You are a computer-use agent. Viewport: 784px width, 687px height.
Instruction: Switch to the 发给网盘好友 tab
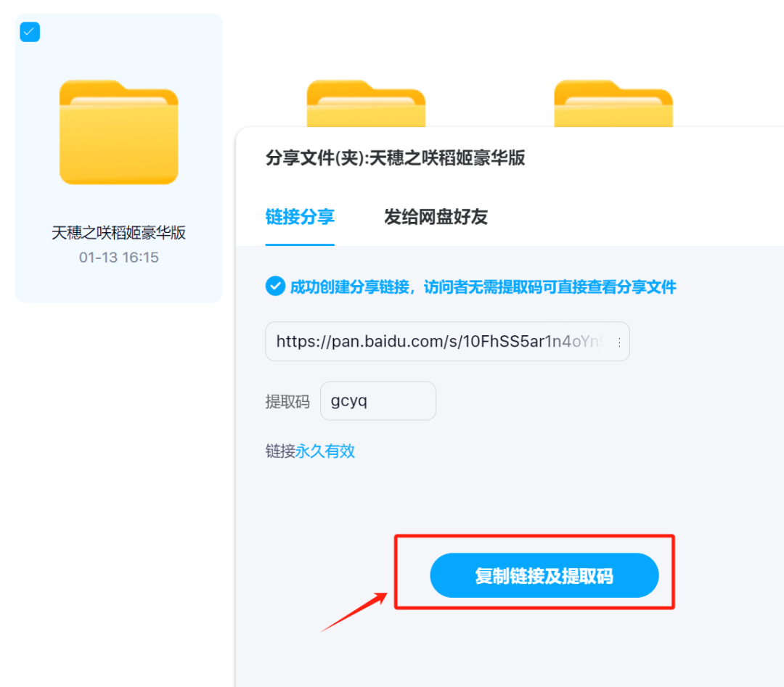pyautogui.click(x=436, y=217)
